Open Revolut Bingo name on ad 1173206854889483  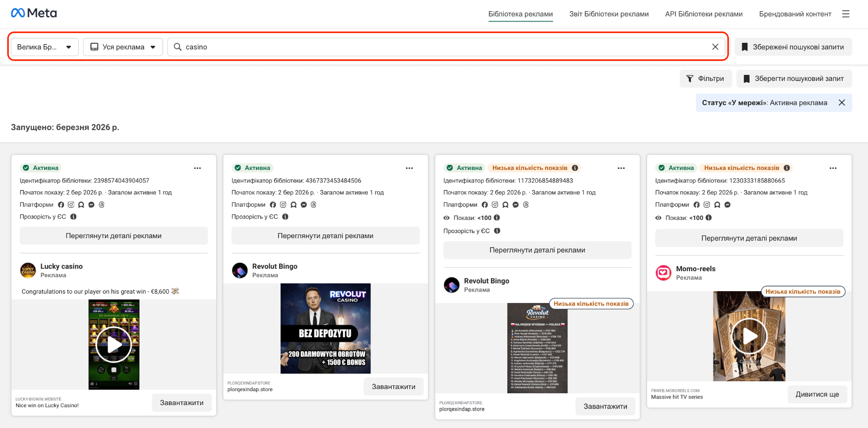(x=487, y=281)
